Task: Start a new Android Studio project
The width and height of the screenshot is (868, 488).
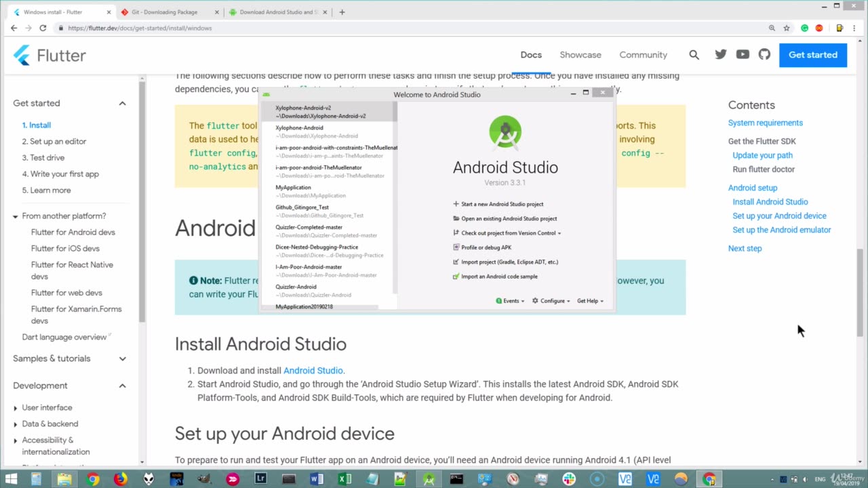Action: click(x=498, y=204)
